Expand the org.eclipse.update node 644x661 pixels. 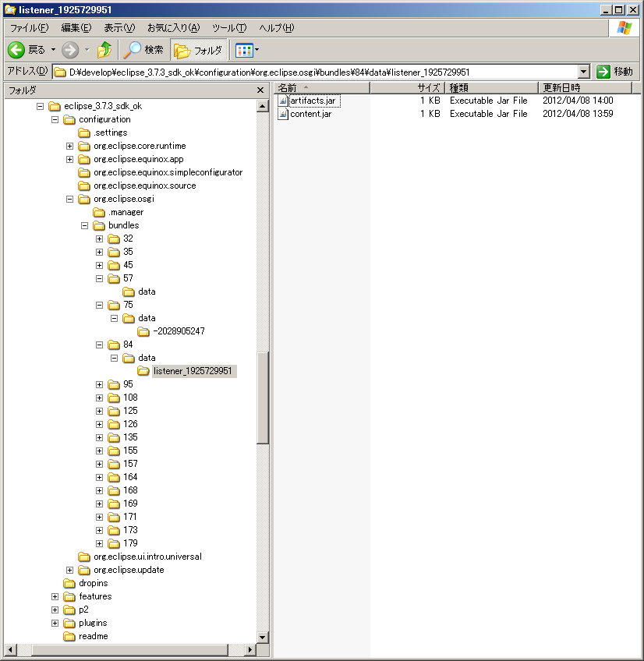pyautogui.click(x=69, y=570)
